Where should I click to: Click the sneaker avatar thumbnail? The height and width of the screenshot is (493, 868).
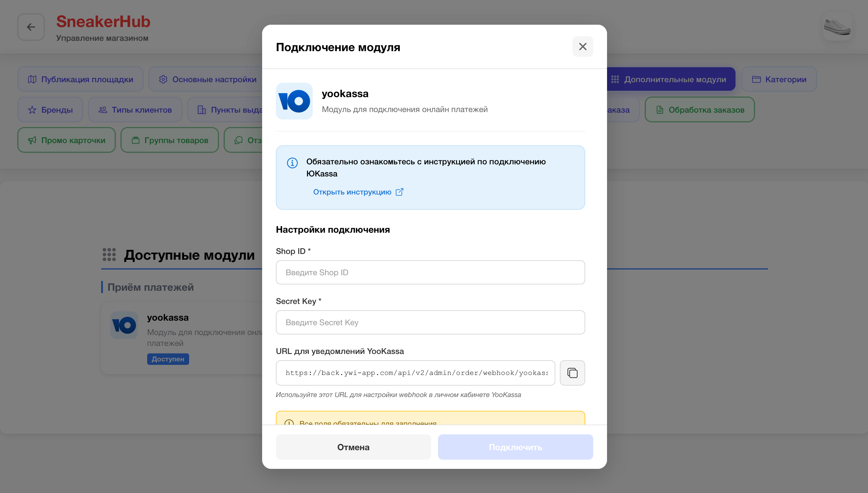coord(837,26)
